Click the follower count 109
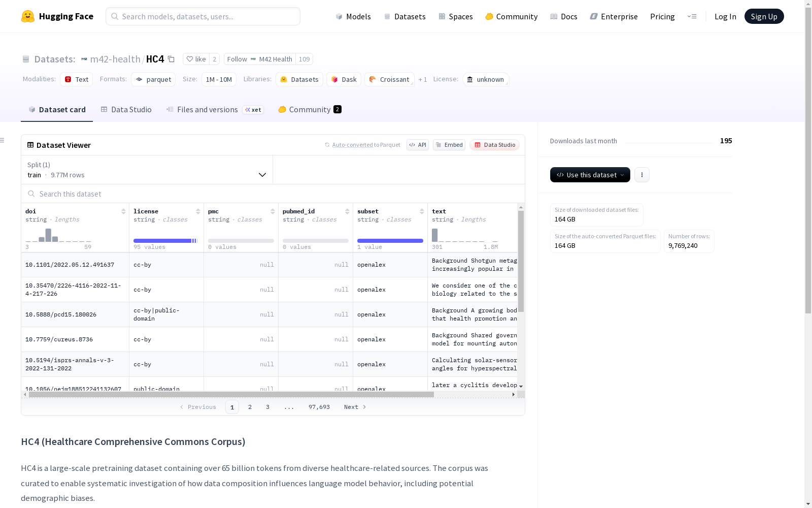The height and width of the screenshot is (508, 812). pyautogui.click(x=304, y=59)
